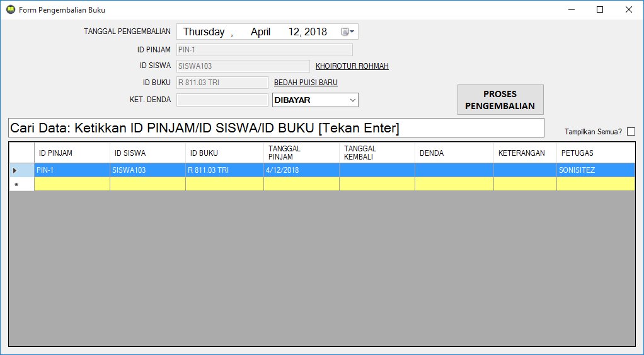This screenshot has height=355, width=644.
Task: Click the PETUGAS column header
Action: [595, 153]
